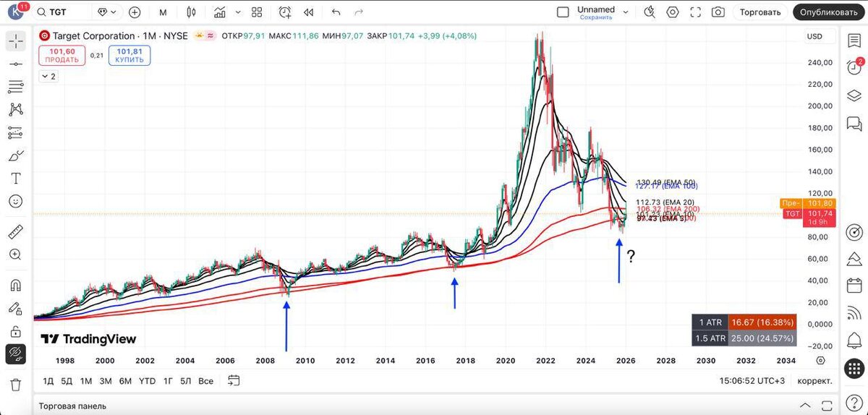Enter fullscreen mode
This screenshot has width=868, height=415.
click(x=696, y=12)
